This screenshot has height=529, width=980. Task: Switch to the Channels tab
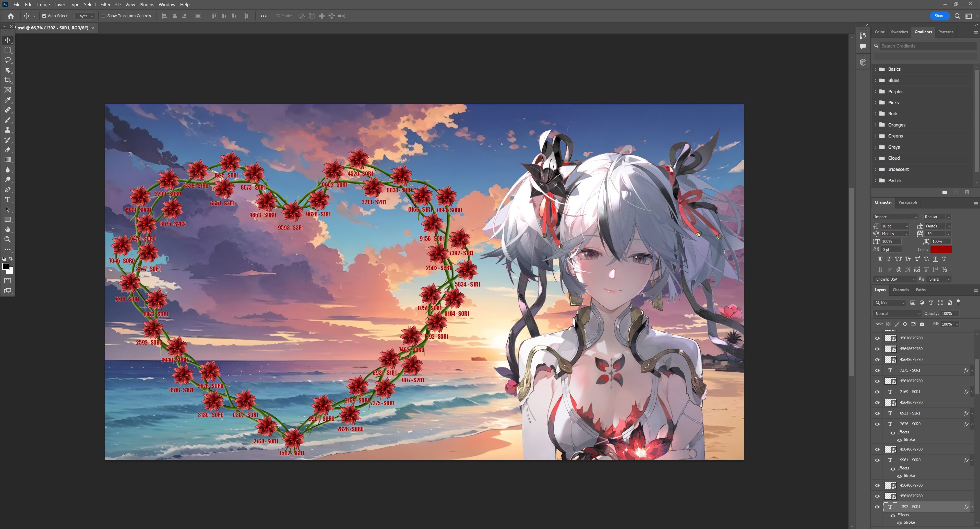[901, 290]
